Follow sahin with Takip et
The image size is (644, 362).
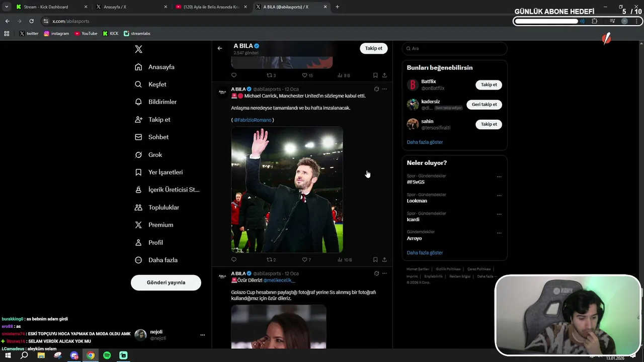[x=489, y=124]
